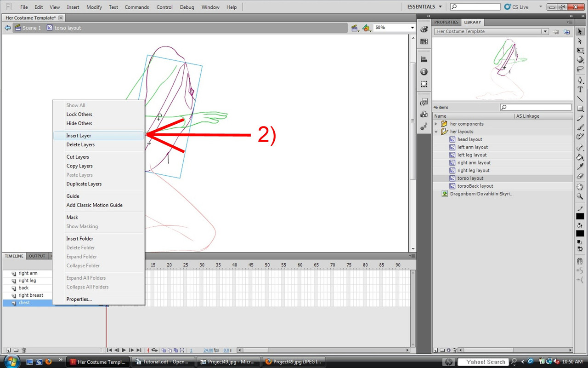Open the Color palette panel icon
Screen dimensions: 588x368
click(424, 29)
